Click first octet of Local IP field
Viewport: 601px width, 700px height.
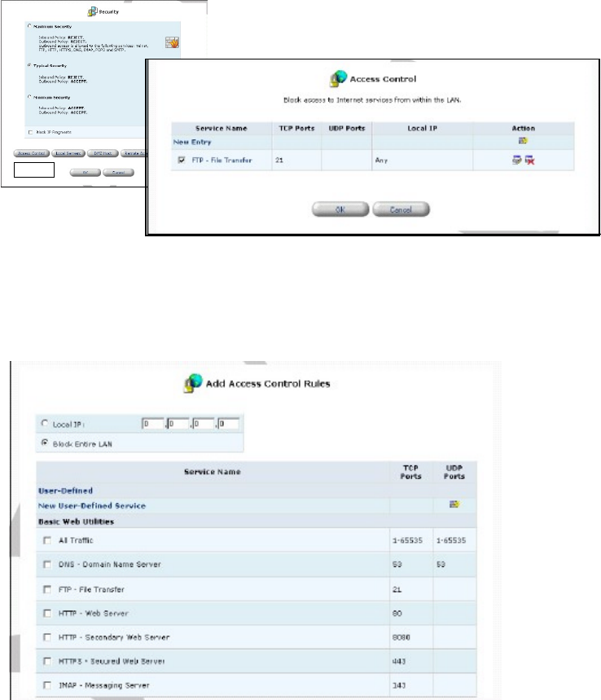pyautogui.click(x=152, y=424)
